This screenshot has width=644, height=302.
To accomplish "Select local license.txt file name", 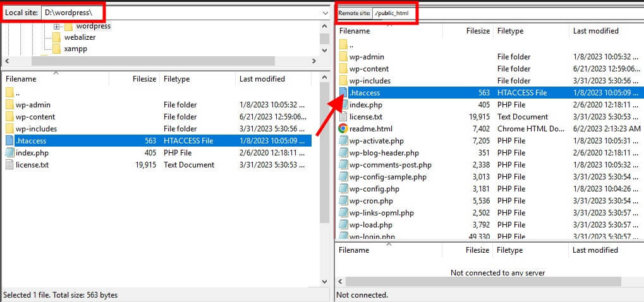I will [32, 164].
